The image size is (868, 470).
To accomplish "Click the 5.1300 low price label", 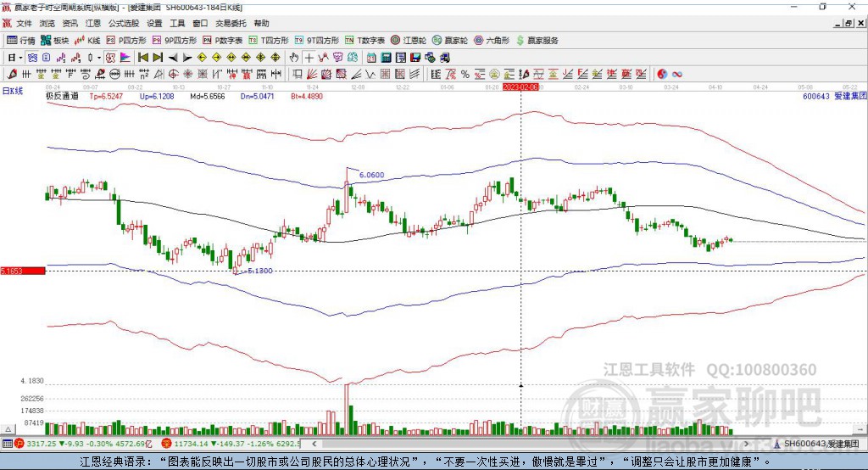I will (x=259, y=271).
